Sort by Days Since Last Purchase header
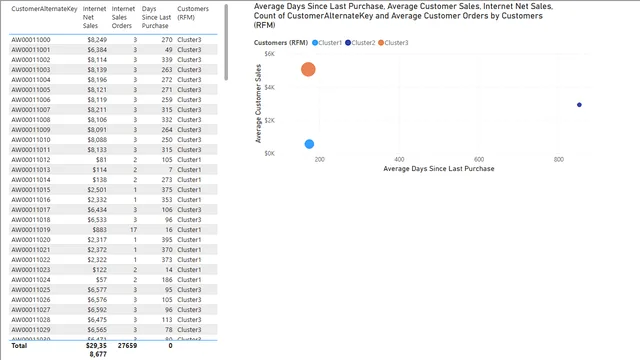Screen dimensions: 640x360 coord(156,17)
